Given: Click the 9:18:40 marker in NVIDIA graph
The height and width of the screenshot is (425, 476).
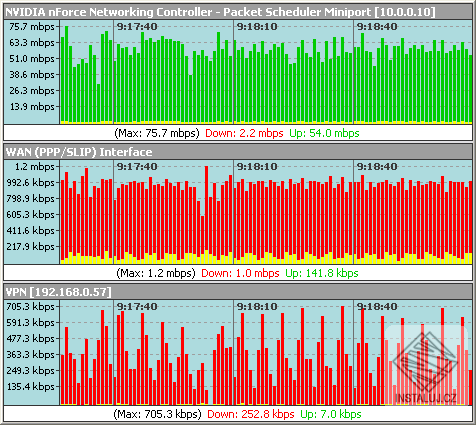Looking at the screenshot, I should pyautogui.click(x=377, y=27).
